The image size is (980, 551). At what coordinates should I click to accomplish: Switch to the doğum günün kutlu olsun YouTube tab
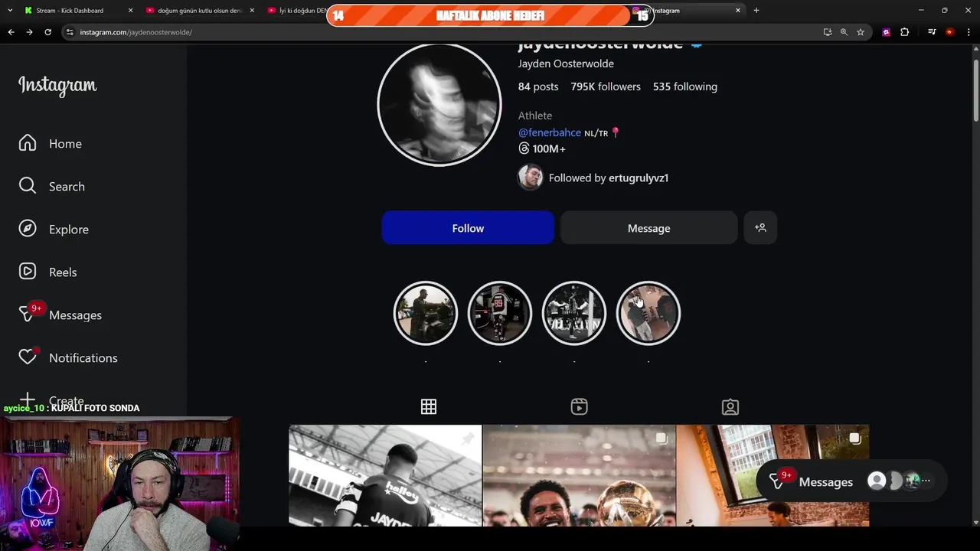200,11
